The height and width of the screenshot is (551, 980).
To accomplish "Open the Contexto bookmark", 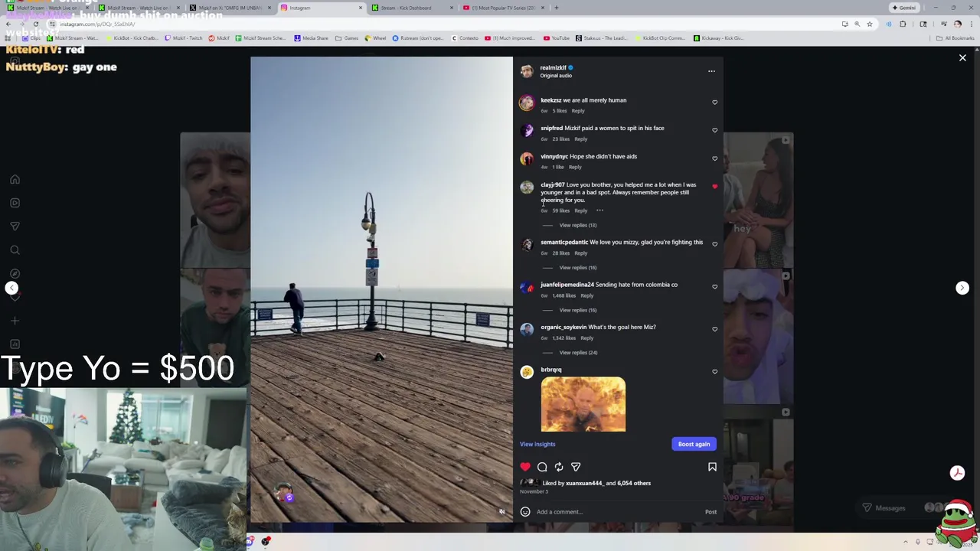I will pyautogui.click(x=465, y=37).
